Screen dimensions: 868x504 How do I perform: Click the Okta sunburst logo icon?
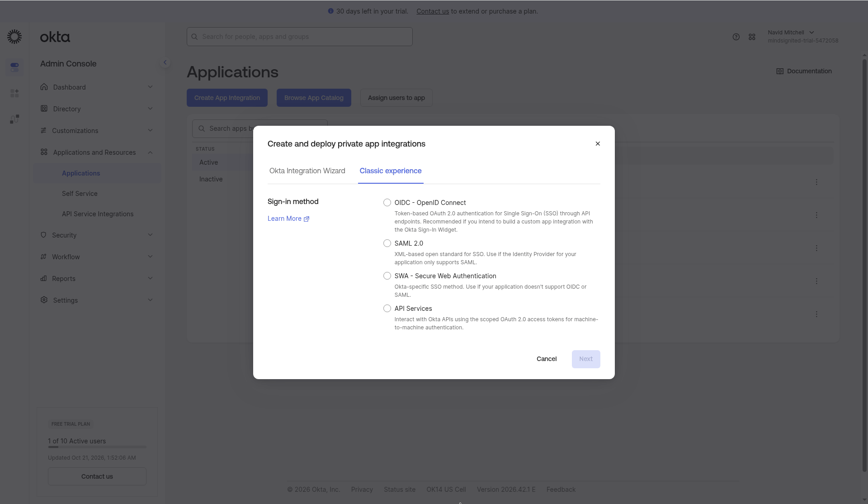point(14,37)
